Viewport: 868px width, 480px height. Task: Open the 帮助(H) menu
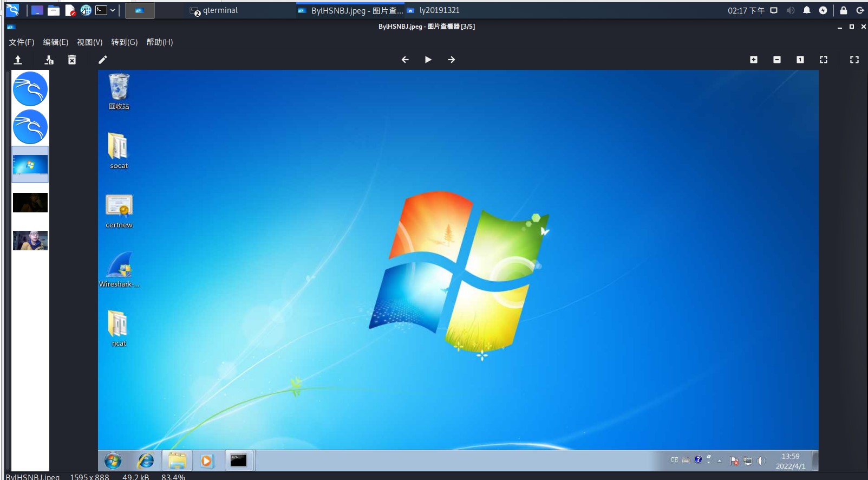click(160, 42)
